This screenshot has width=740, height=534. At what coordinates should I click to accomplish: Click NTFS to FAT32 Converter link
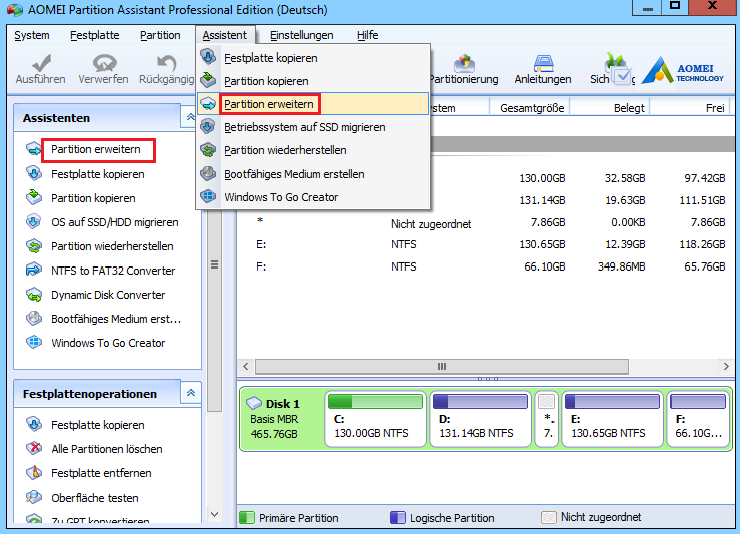[x=113, y=271]
